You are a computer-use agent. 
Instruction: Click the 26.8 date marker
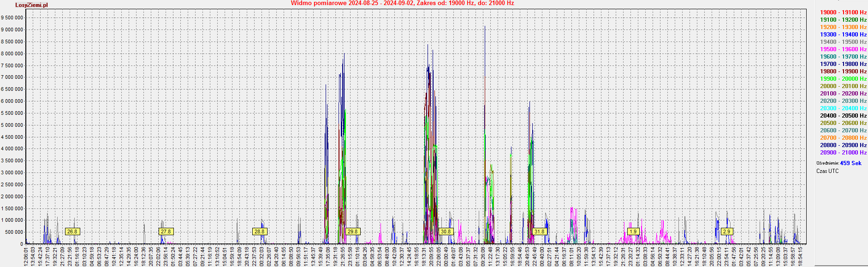point(72,231)
